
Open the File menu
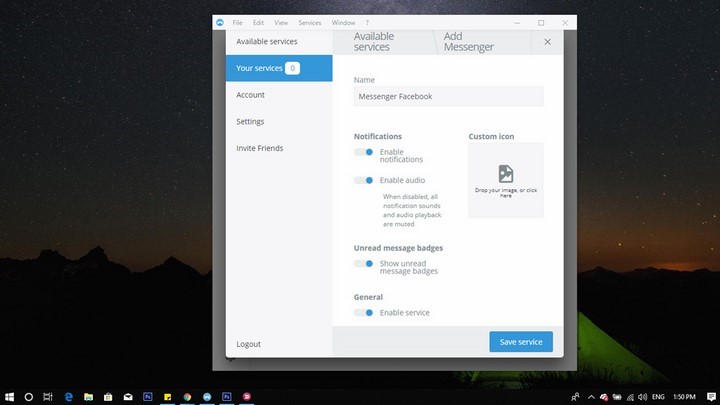click(237, 22)
